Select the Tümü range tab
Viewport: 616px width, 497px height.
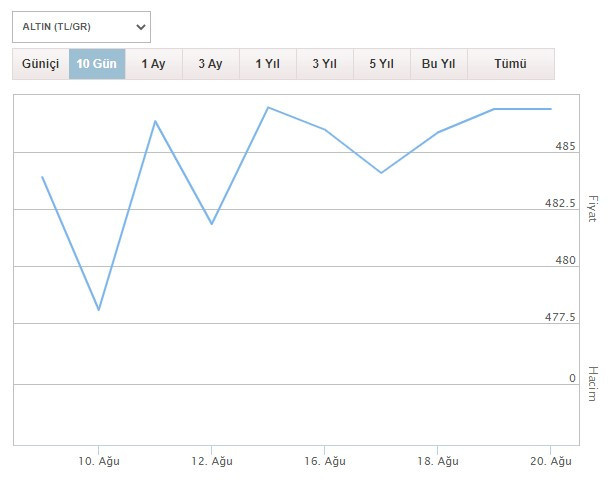click(x=511, y=64)
